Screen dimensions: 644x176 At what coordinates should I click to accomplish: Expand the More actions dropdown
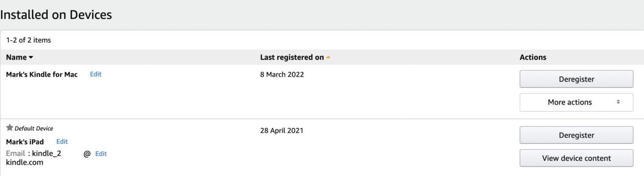pyautogui.click(x=576, y=102)
